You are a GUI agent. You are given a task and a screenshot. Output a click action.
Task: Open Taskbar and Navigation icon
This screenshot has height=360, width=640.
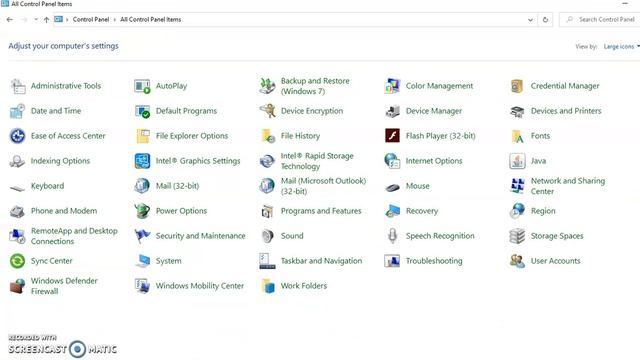click(x=267, y=261)
